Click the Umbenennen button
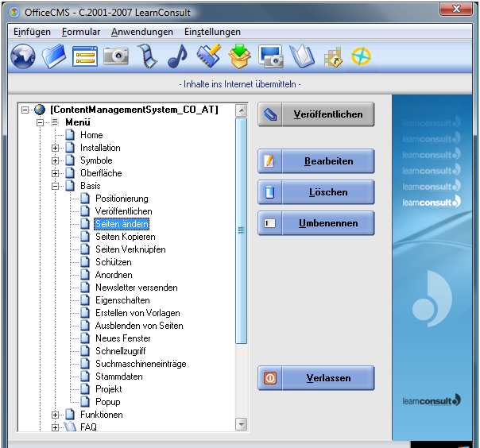 click(x=316, y=223)
